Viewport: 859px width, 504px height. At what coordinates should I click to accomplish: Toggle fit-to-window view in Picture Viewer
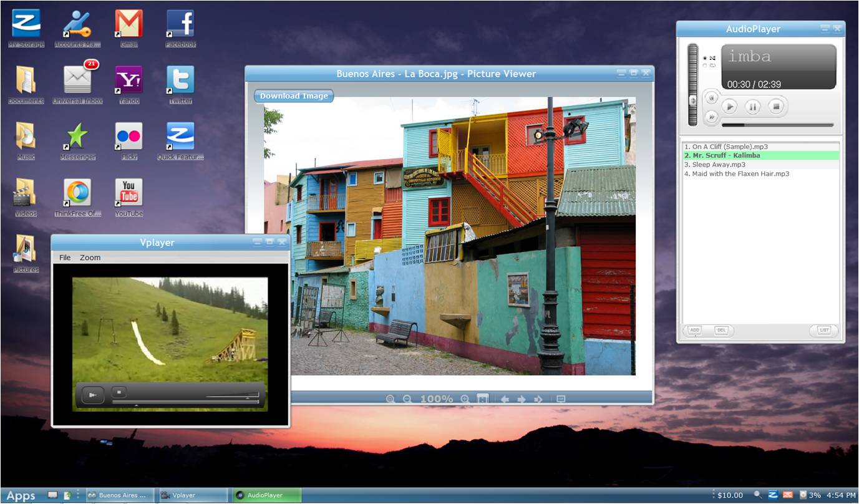tap(482, 399)
